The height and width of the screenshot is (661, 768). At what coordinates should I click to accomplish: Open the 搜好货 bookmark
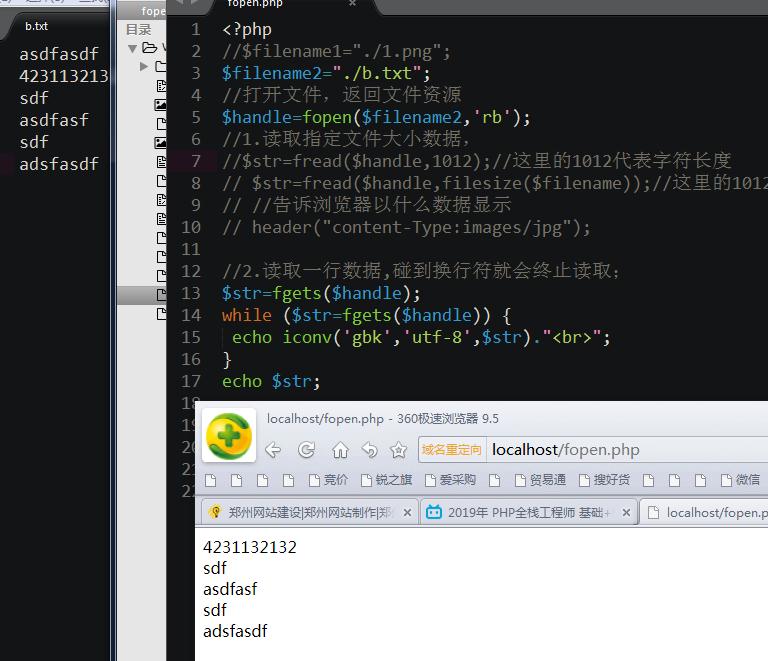point(604,480)
